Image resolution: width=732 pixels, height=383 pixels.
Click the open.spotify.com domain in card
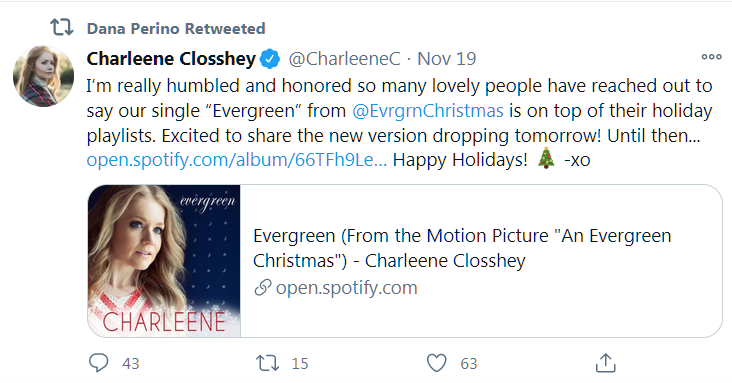(x=346, y=288)
